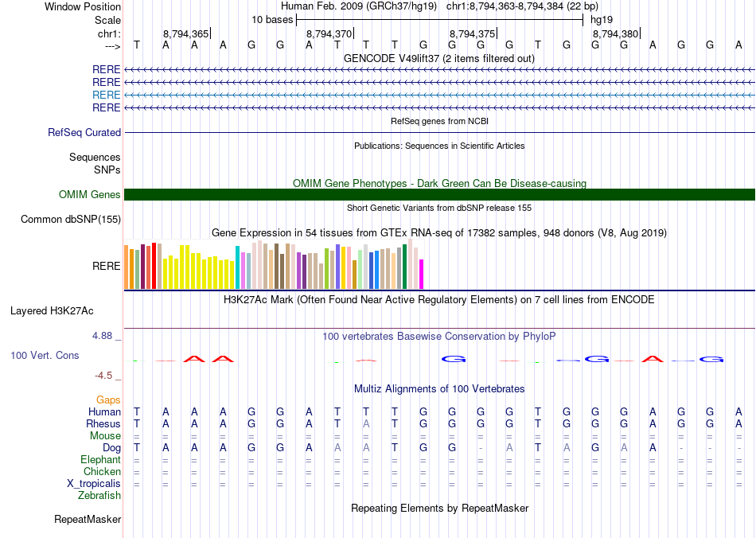Click the RefSeq Curated track label
This screenshot has height=538, width=756.
click(x=84, y=133)
